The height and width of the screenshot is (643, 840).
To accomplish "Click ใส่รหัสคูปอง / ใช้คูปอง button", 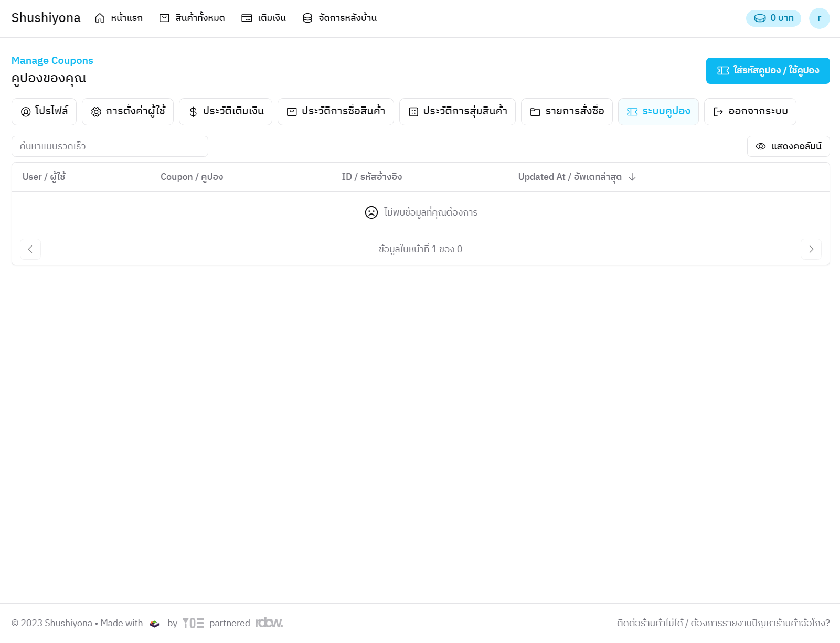I will [768, 71].
